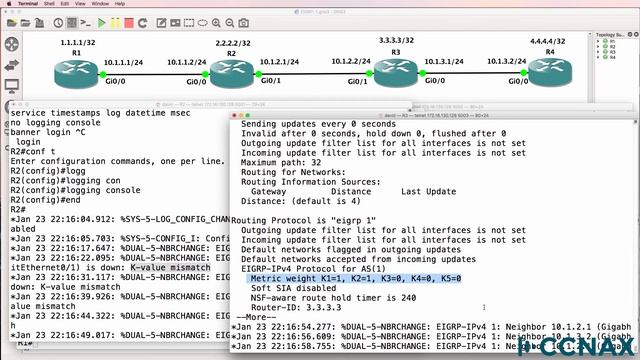Click the Open project folder icon
This screenshot has width=640, height=360.
click(25, 23)
